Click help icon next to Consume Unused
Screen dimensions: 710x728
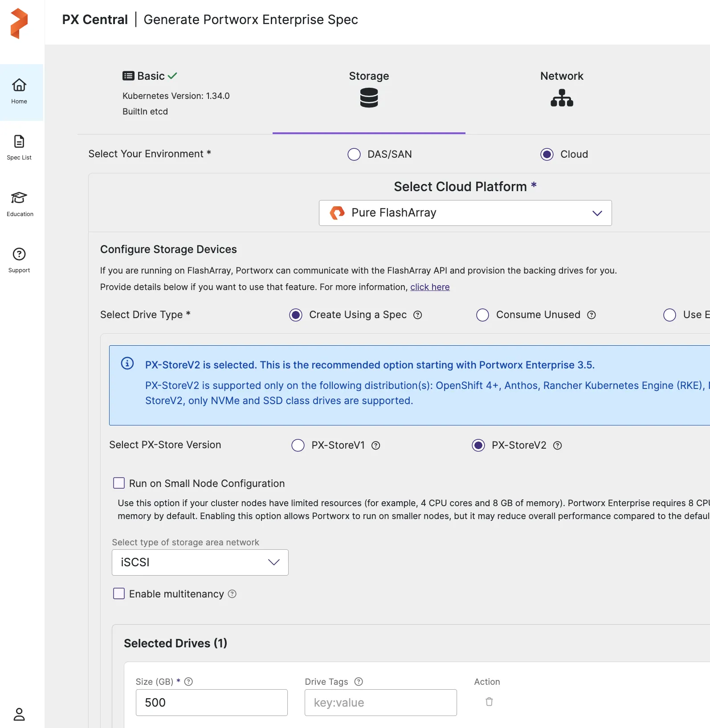pos(591,315)
